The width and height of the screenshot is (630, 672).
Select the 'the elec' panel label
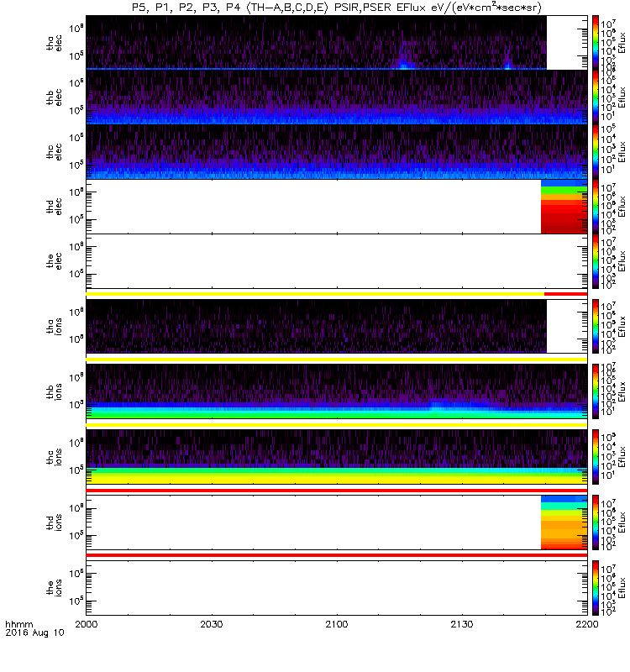tap(54, 260)
